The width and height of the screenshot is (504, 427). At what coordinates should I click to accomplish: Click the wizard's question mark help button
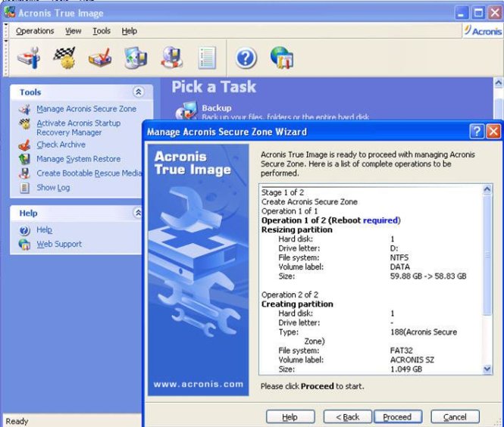(x=477, y=132)
